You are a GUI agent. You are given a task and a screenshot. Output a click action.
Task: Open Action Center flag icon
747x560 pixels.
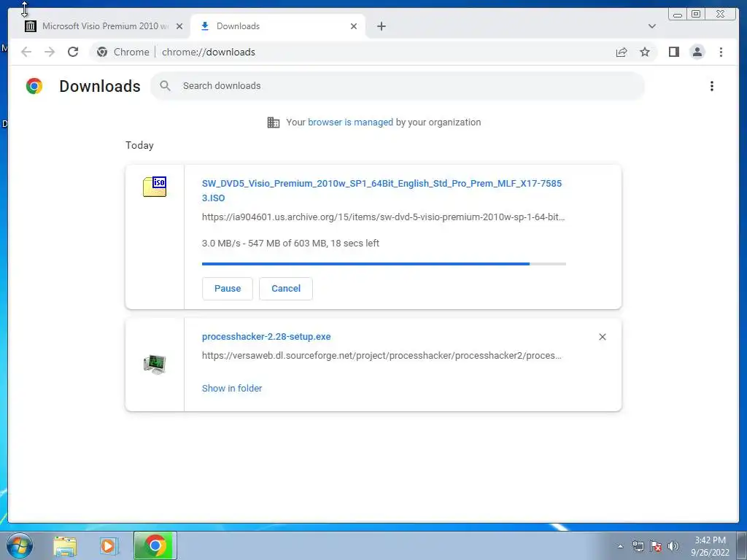tap(656, 546)
